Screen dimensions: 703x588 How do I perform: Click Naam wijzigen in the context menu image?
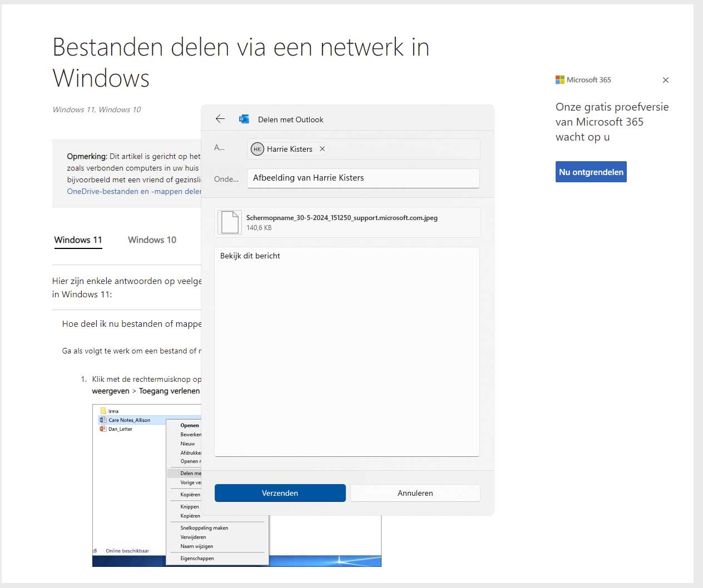(196, 546)
